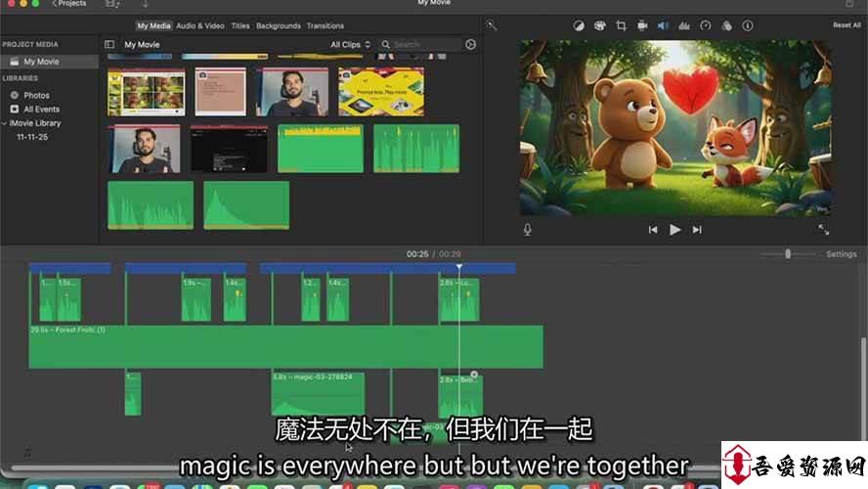Viewport: 868px width, 489px height.
Task: Open the volume adjustment tool
Action: tap(664, 25)
